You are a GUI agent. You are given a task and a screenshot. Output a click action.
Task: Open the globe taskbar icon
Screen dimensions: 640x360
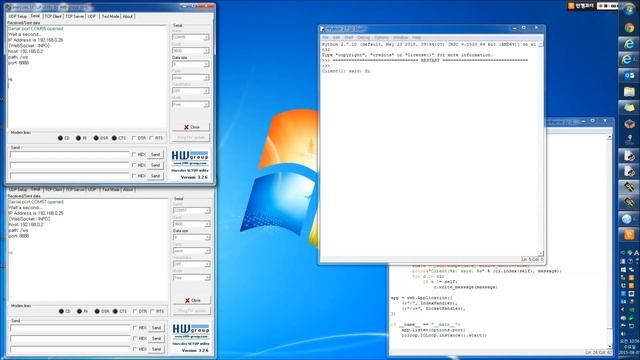627,219
